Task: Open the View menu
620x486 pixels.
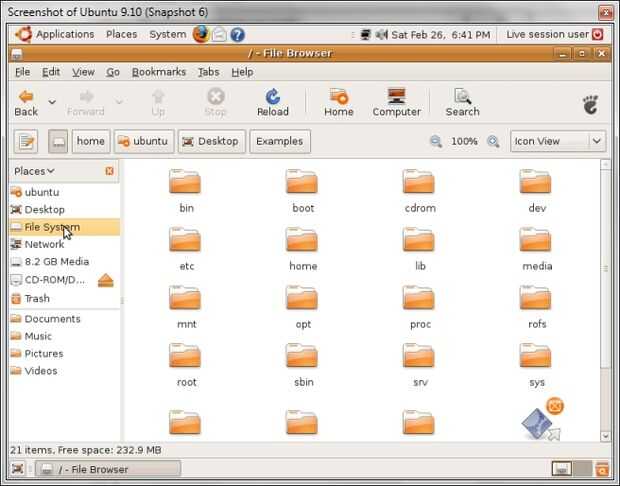Action: coord(83,72)
